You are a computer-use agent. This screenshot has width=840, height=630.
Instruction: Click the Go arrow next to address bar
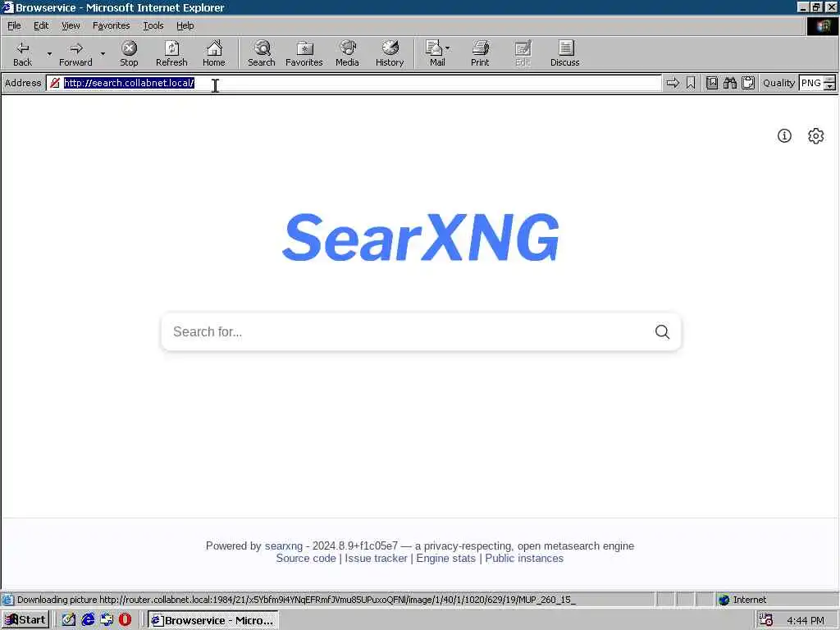click(x=673, y=83)
